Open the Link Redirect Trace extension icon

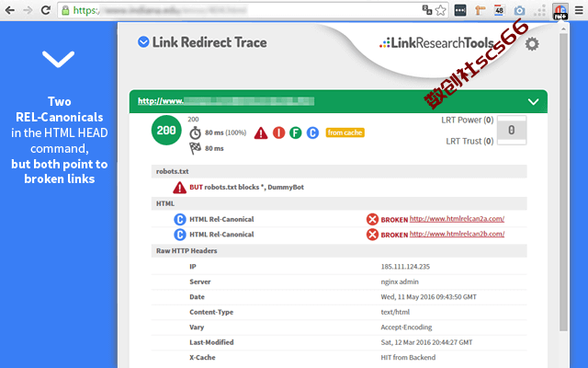pos(560,11)
